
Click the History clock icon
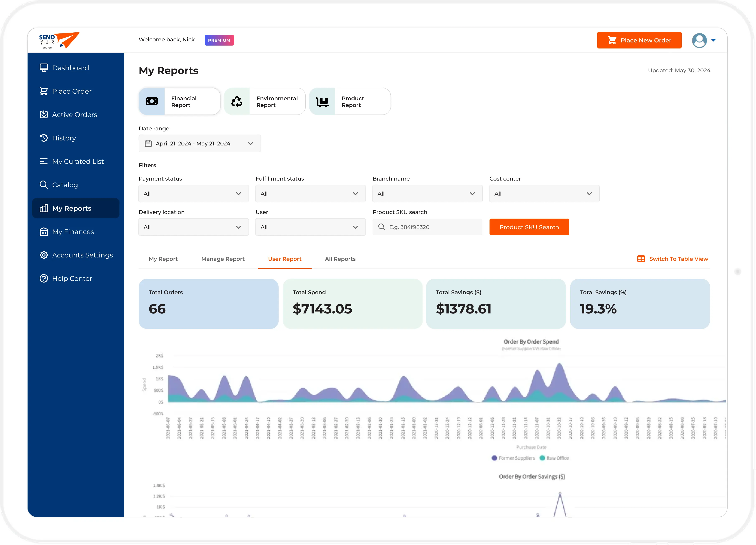(44, 138)
